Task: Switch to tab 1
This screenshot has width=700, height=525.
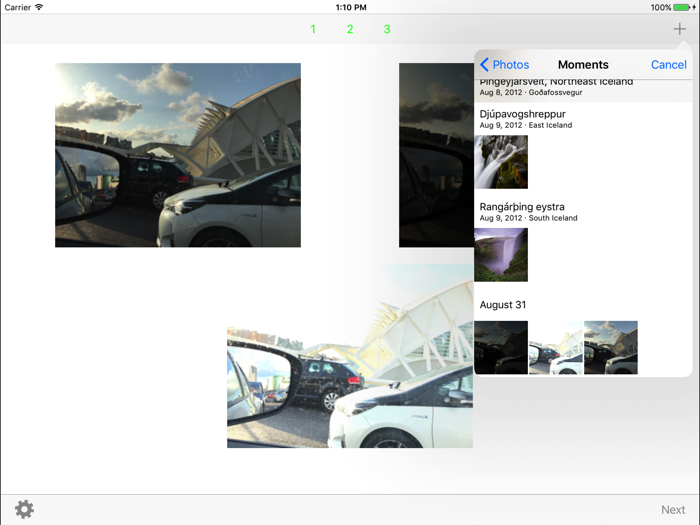Action: (313, 29)
